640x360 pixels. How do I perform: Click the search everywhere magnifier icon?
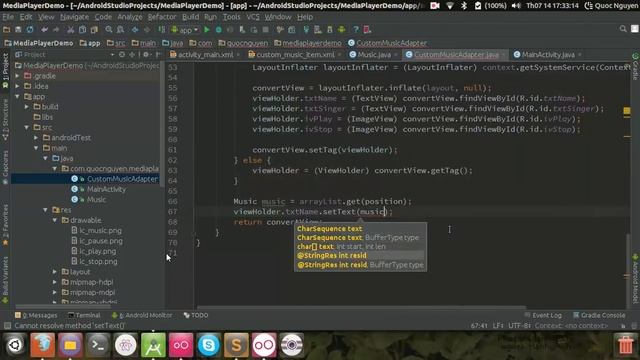[623, 29]
